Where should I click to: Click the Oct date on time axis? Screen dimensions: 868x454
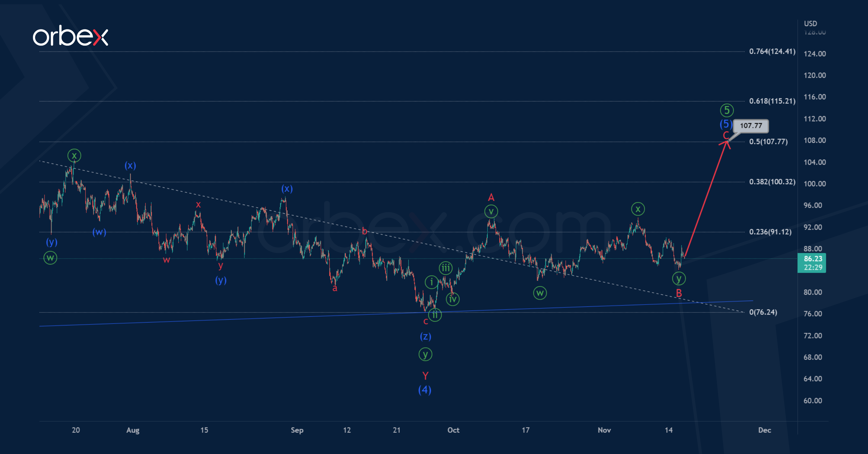pyautogui.click(x=453, y=430)
